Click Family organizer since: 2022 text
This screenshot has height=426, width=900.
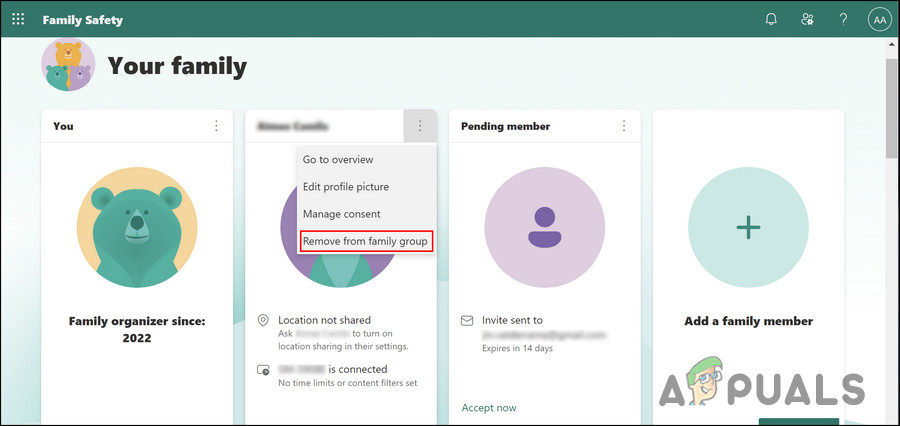(137, 330)
